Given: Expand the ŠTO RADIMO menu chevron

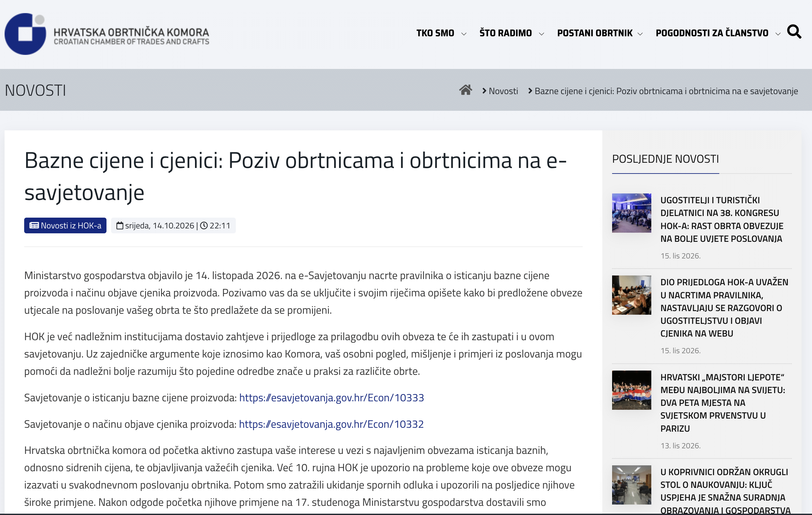Looking at the screenshot, I should tap(541, 34).
